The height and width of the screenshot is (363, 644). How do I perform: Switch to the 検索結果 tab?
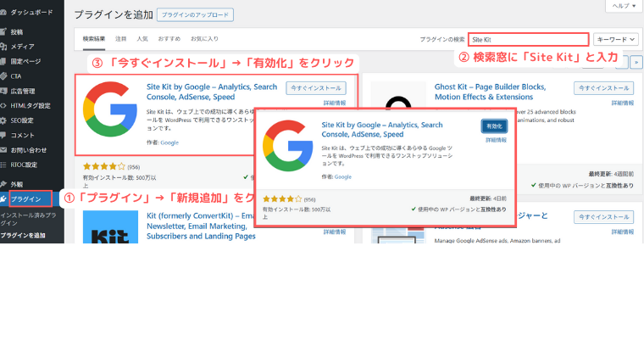94,39
